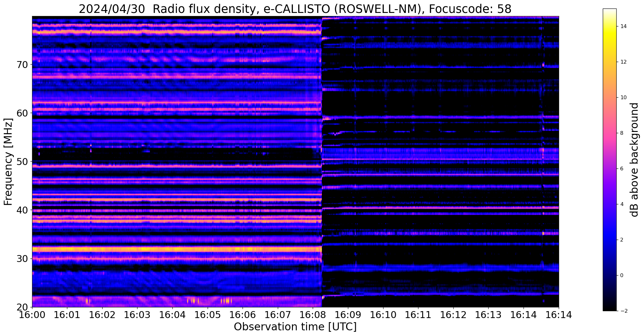Screen dimensions: 644x336
Task: Click the 60 MHz frequency tick label
Action: click(x=23, y=113)
